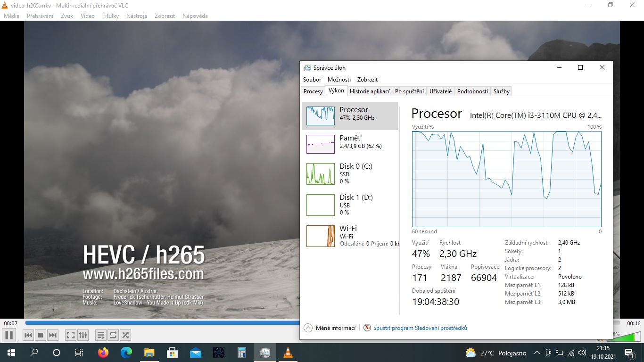Select Disk 1 (D:) USB performance item

click(350, 205)
